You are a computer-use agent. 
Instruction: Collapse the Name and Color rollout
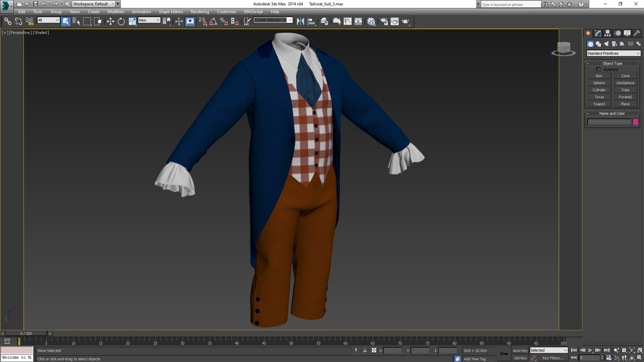[x=612, y=113]
